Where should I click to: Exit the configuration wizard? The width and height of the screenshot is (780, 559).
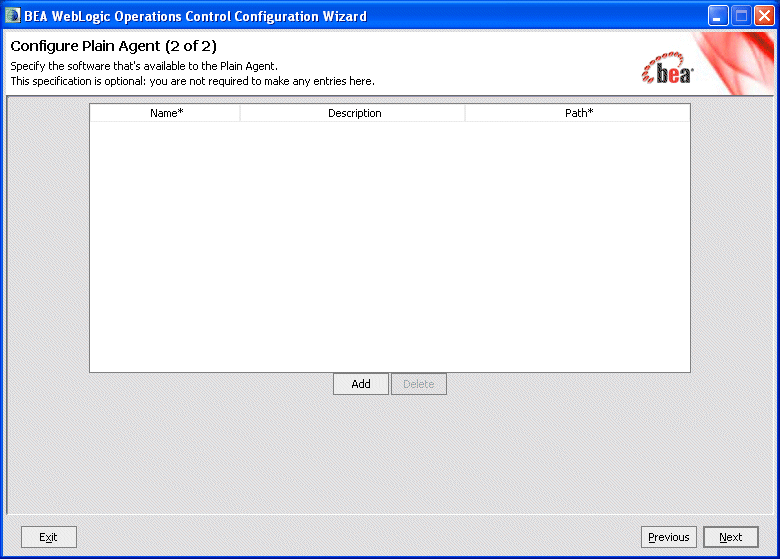49,537
